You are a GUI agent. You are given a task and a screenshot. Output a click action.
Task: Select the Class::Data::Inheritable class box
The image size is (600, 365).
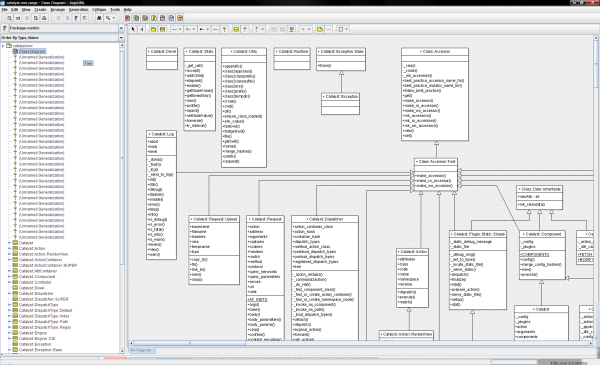coord(539,197)
